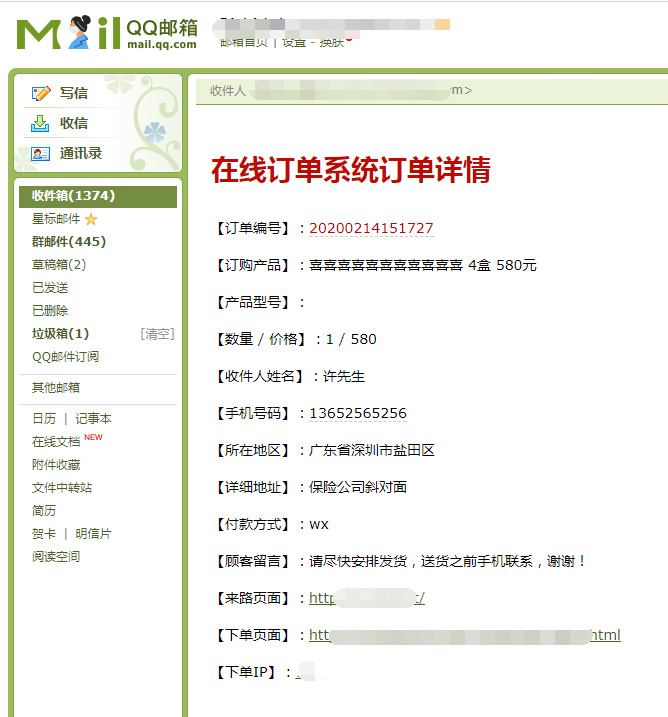This screenshot has width=668, height=717.
Task: Click the 换肤 skin change link
Action: coord(331,42)
